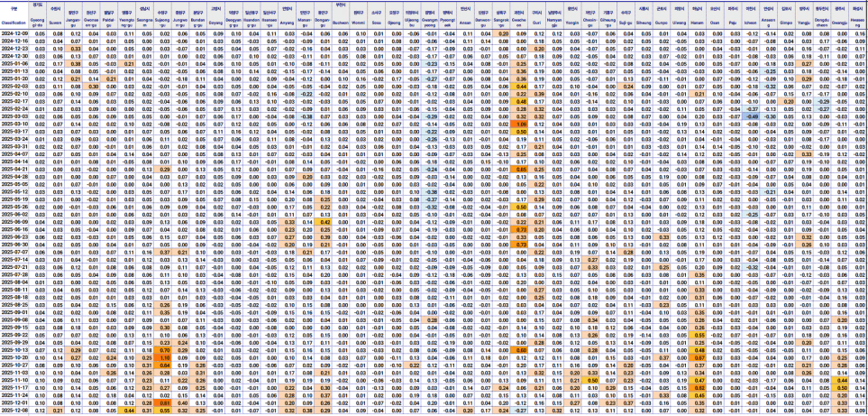Click the Ilsandong-gu column header
This screenshot has width=868, height=416.
click(x=253, y=16)
